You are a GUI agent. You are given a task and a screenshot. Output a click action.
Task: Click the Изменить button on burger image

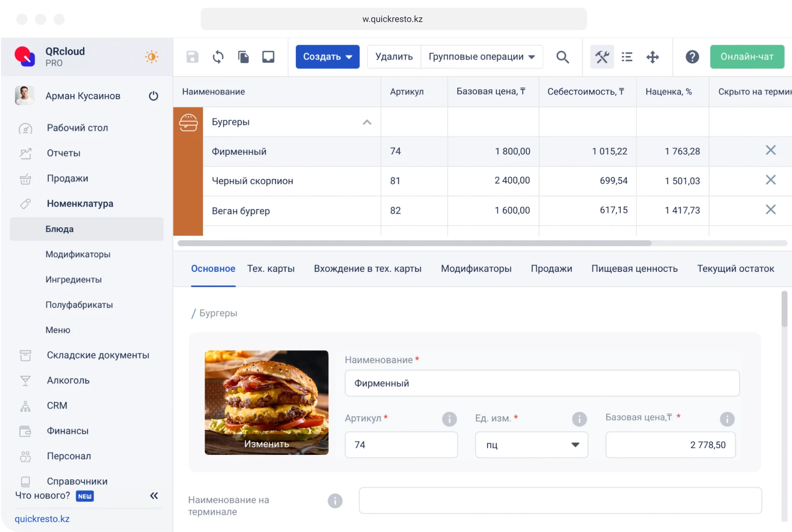[x=267, y=444]
